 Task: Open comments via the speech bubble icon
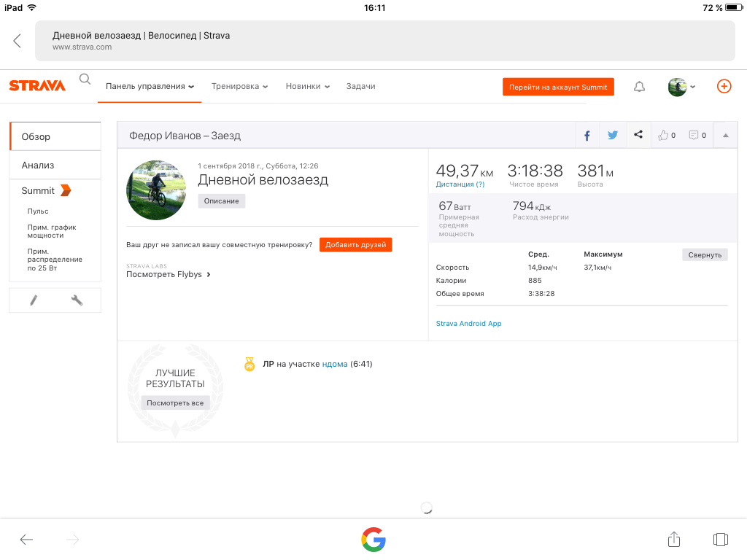point(697,135)
